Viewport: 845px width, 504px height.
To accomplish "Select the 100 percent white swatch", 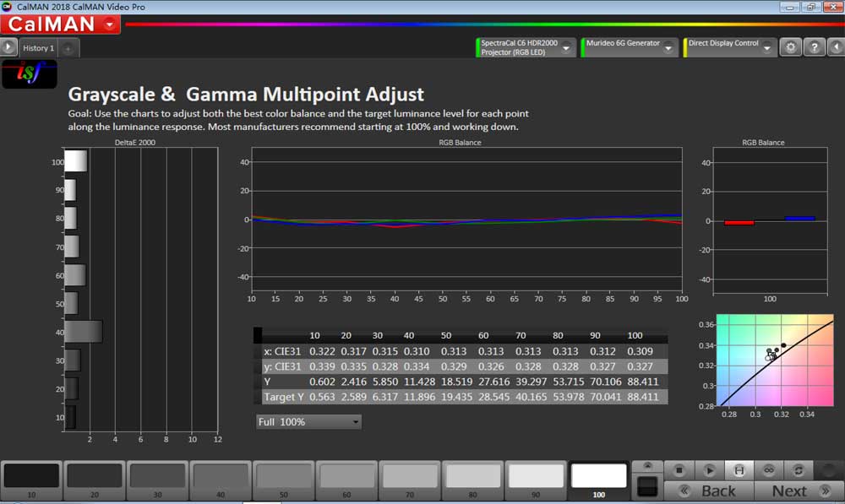I will point(599,478).
